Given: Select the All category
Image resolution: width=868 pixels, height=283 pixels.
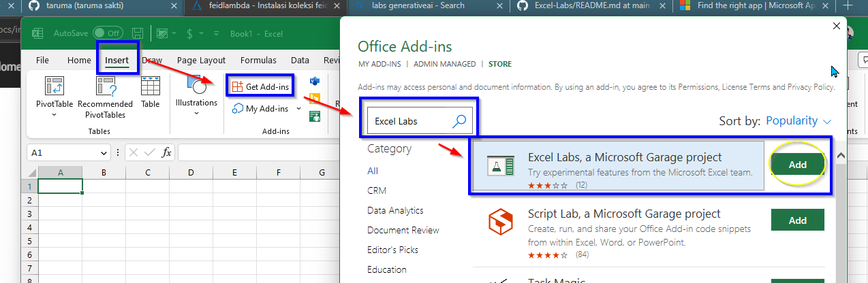Looking at the screenshot, I should tap(373, 171).
